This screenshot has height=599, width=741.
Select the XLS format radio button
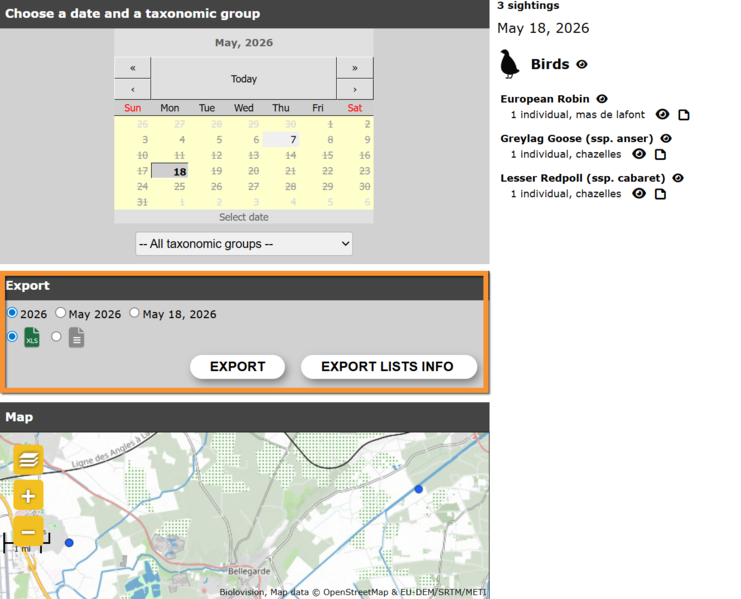[12, 336]
